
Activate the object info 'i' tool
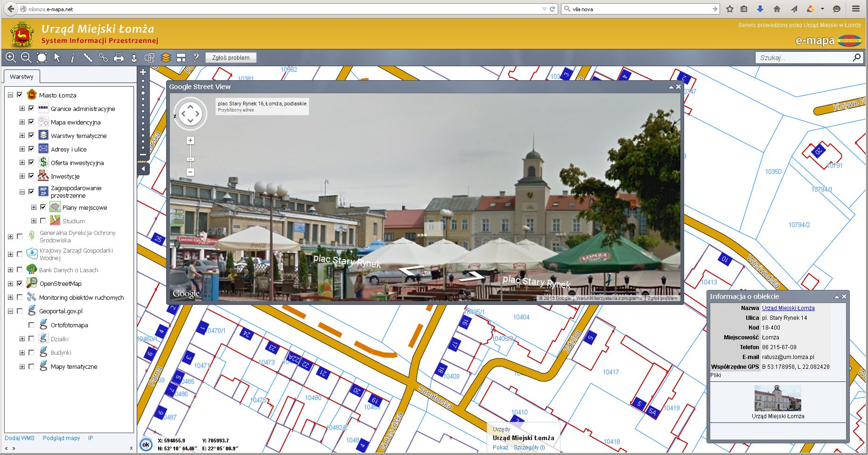click(x=72, y=57)
